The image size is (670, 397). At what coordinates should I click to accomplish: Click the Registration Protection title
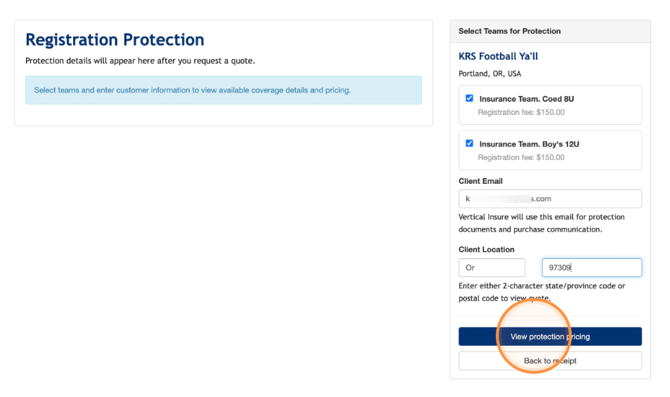click(x=115, y=40)
